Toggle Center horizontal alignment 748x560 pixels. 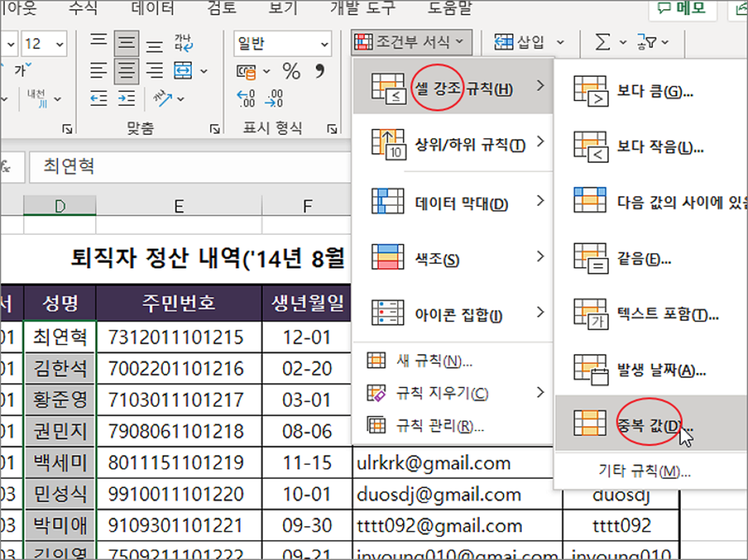[x=126, y=71]
